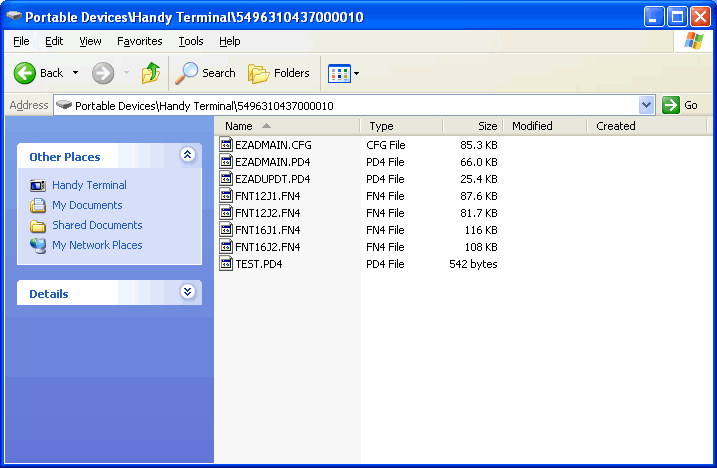The image size is (717, 468).
Task: Click the Windows flag logo
Action: tap(694, 41)
